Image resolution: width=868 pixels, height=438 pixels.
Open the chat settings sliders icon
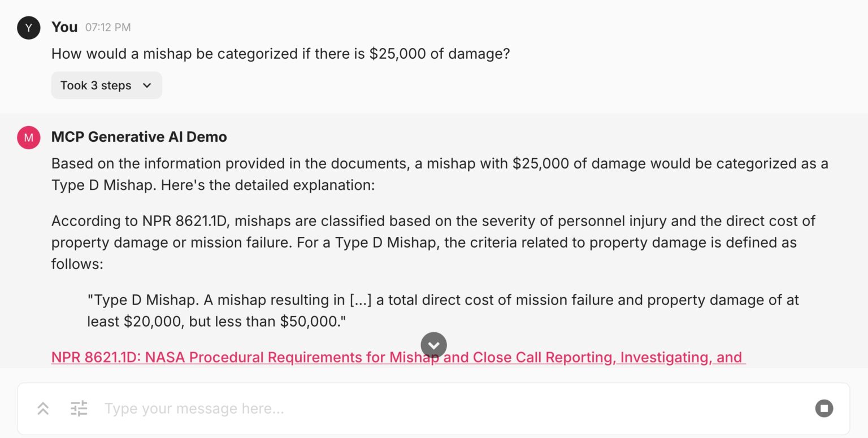[x=79, y=408]
